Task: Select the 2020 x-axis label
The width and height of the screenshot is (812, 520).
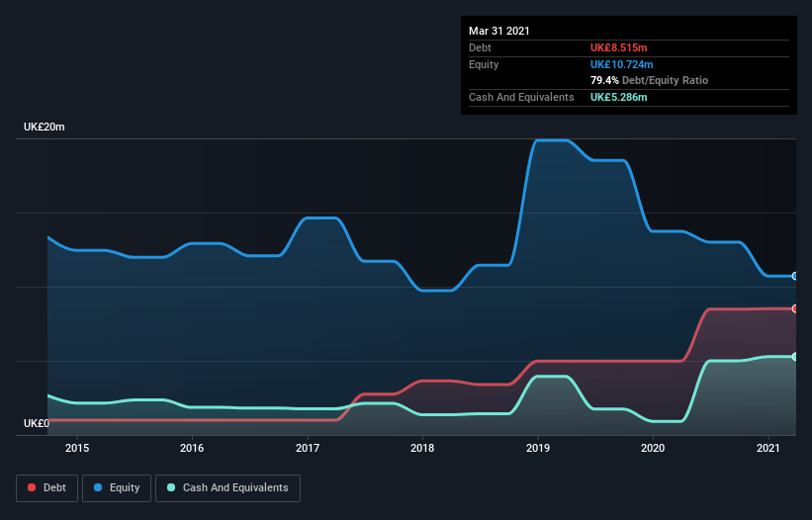Action: click(653, 448)
